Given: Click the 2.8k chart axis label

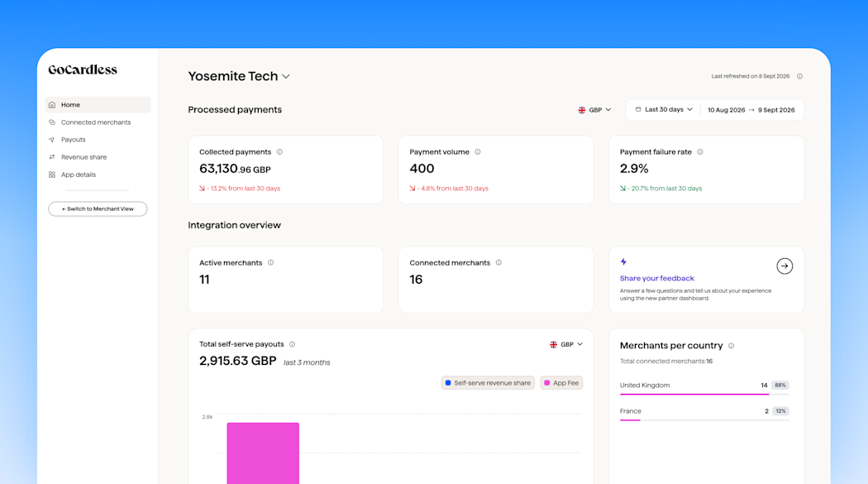Looking at the screenshot, I should click(x=207, y=417).
